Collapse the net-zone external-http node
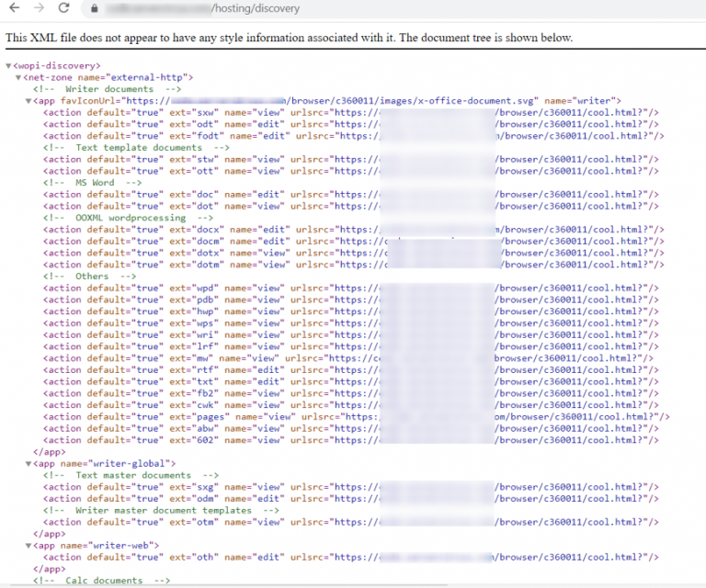Image resolution: width=706 pixels, height=588 pixels. (18, 78)
